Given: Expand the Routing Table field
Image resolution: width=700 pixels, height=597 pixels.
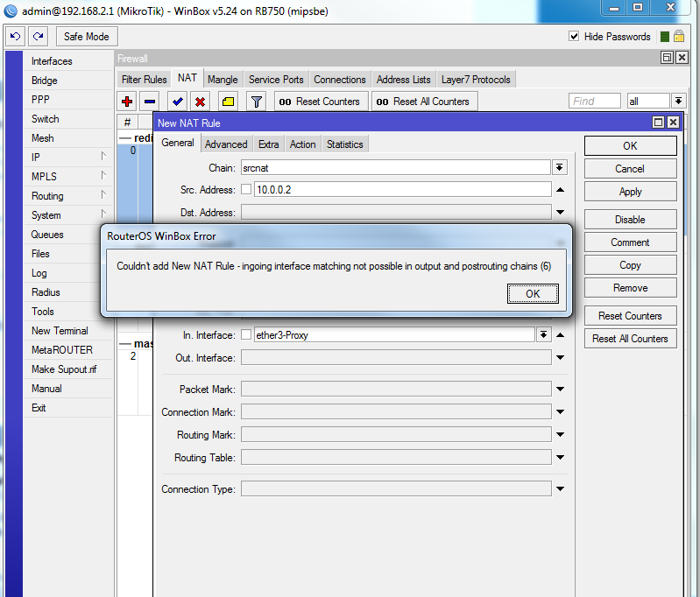Looking at the screenshot, I should [x=561, y=457].
